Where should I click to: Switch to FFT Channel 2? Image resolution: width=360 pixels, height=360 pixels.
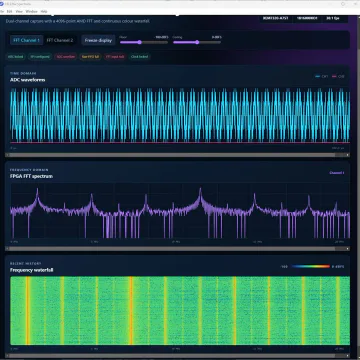click(x=60, y=40)
